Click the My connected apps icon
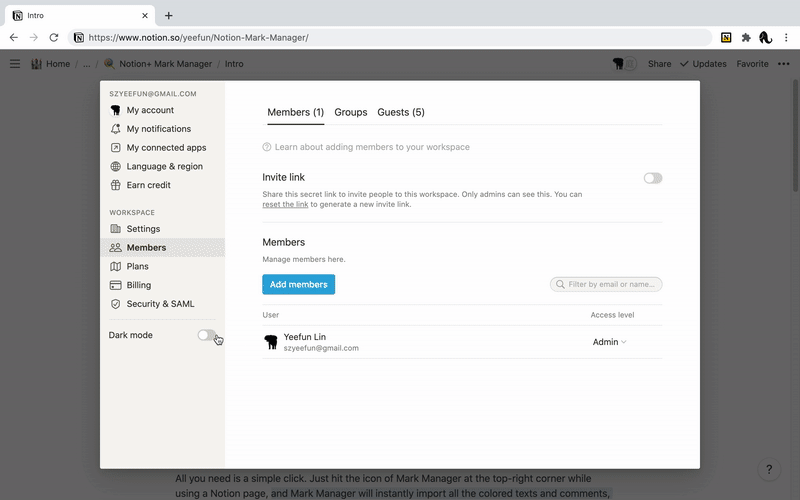This screenshot has height=500, width=800. (x=116, y=148)
